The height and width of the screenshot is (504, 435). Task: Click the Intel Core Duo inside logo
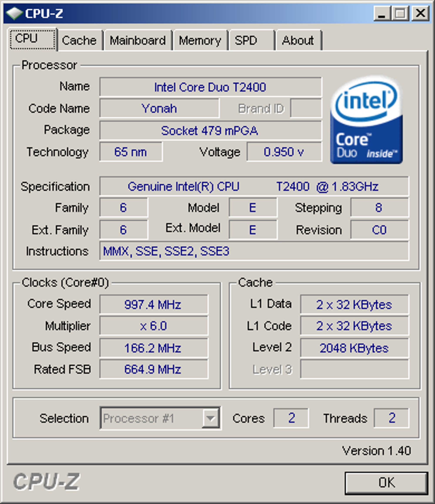tap(366, 119)
